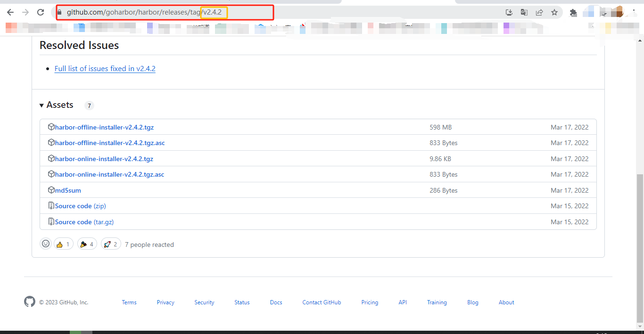Click package icon beside harbor-online-installer-v2.4.2.tgz

click(51, 158)
